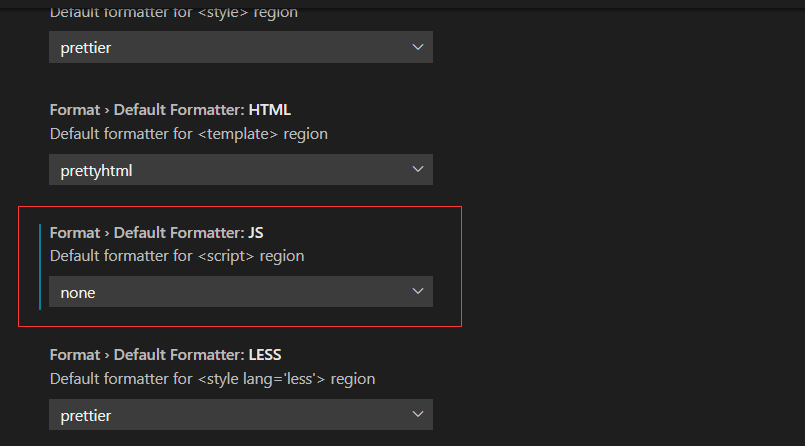Select the bold HTML setting name
Image resolution: width=805 pixels, height=446 pixels.
pyautogui.click(x=269, y=109)
